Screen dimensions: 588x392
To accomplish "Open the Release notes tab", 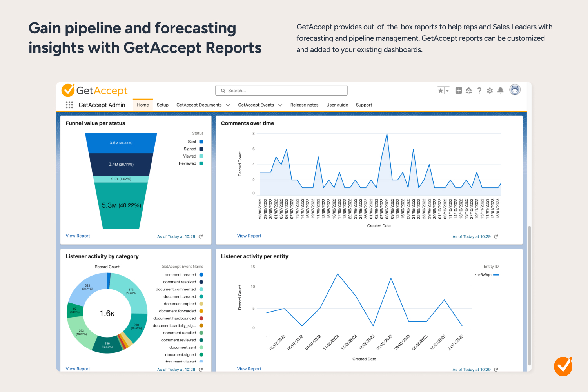I will (x=304, y=105).
